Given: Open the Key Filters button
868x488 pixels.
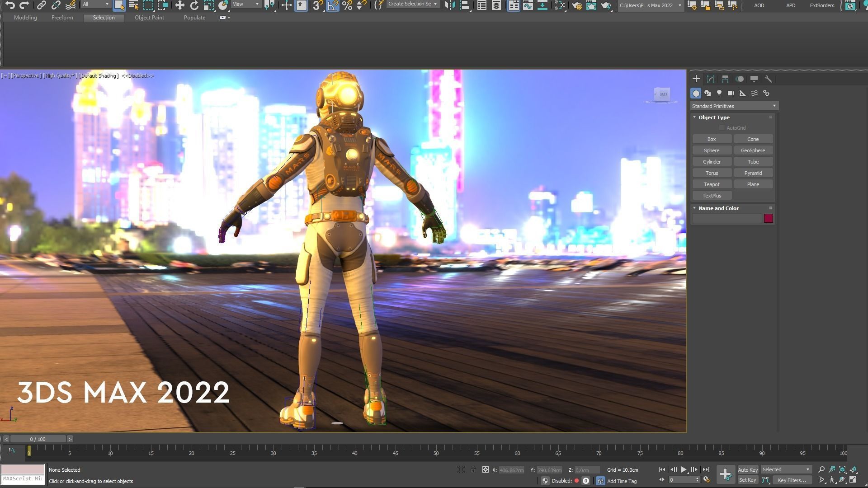Looking at the screenshot, I should [x=792, y=480].
